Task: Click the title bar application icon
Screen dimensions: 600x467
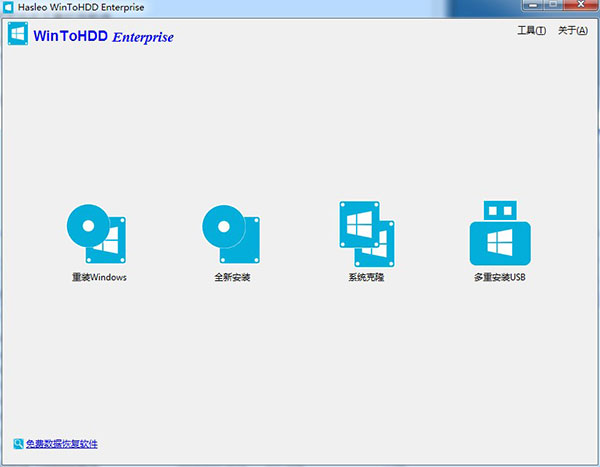Action: (x=8, y=7)
